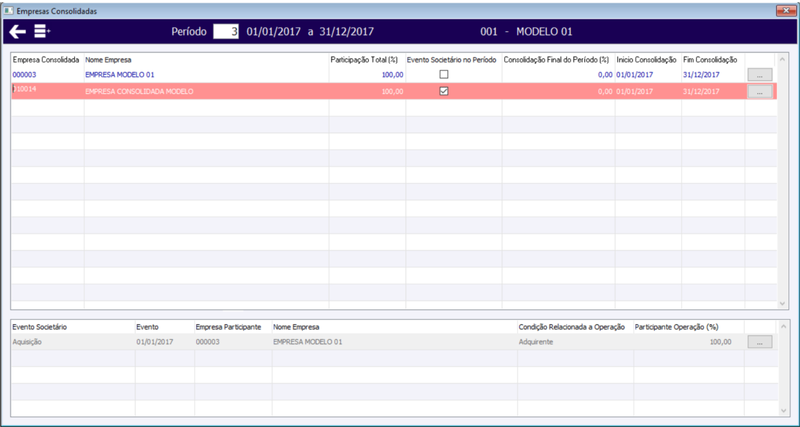This screenshot has height=427, width=800.
Task: Open the list-add menu icon
Action: click(42, 32)
